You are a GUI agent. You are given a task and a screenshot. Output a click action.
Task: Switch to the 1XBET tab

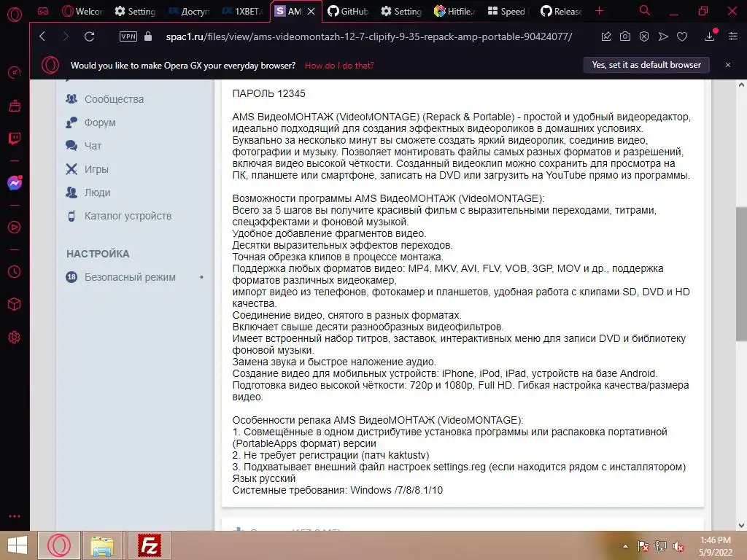[243, 12]
